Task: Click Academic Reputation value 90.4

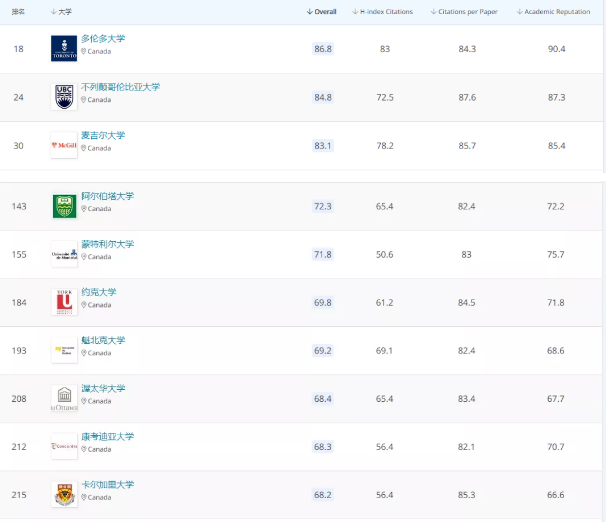Action: [556, 49]
